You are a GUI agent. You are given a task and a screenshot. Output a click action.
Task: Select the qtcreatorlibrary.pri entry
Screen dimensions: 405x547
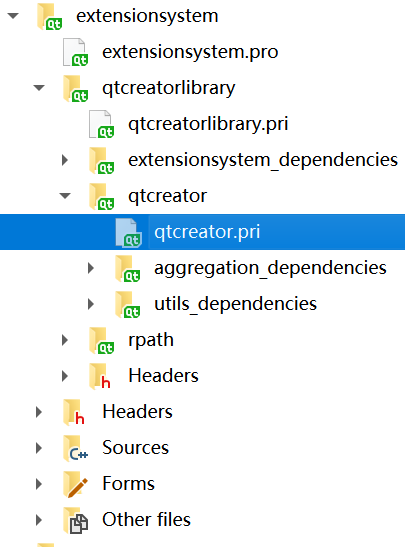point(208,124)
